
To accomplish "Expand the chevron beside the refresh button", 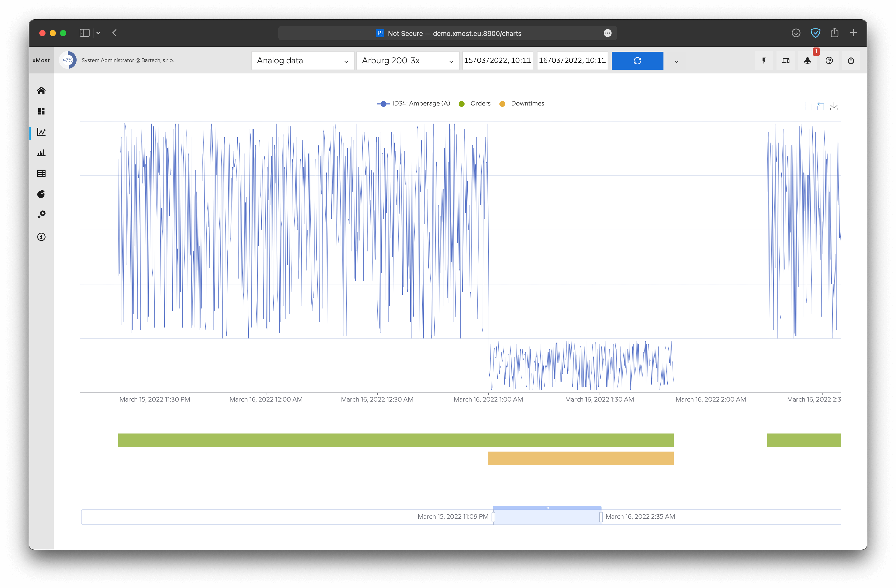I will tap(676, 61).
